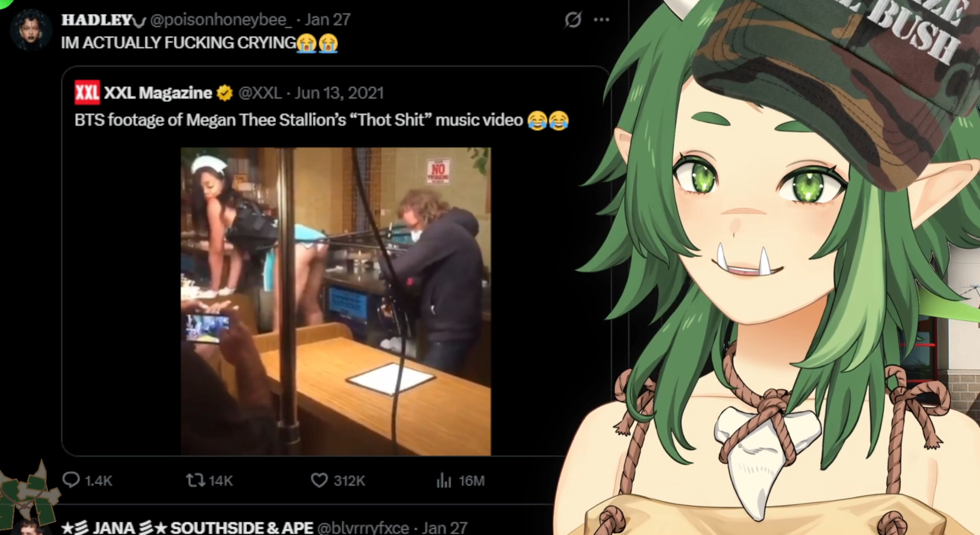Click the @XXL handle
The height and width of the screenshot is (535, 980).
click(260, 93)
